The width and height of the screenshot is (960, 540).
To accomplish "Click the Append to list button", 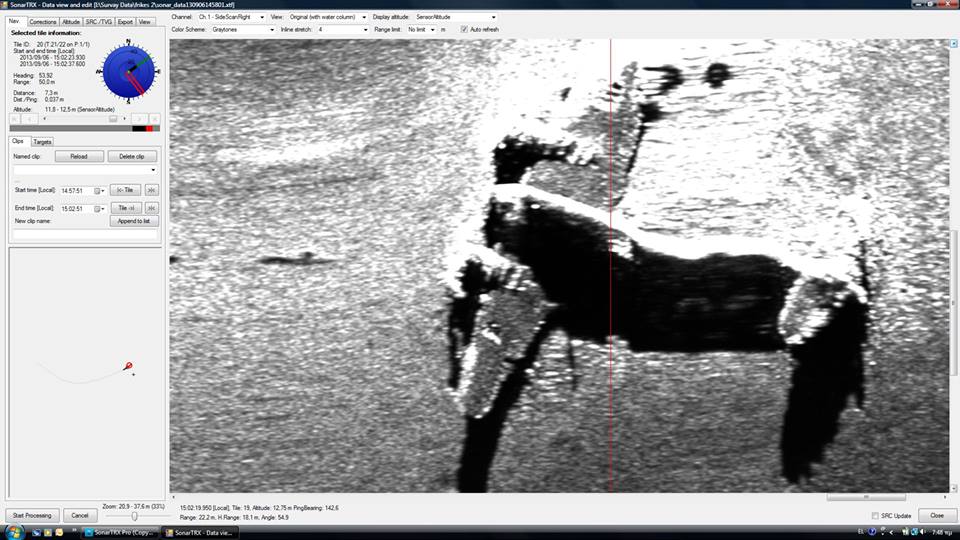I will pyautogui.click(x=133, y=221).
